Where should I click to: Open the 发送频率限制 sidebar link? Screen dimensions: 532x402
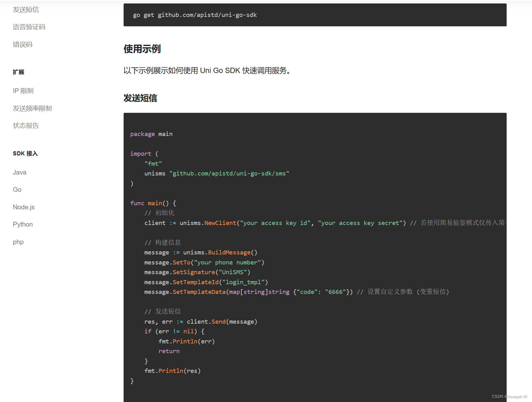32,108
